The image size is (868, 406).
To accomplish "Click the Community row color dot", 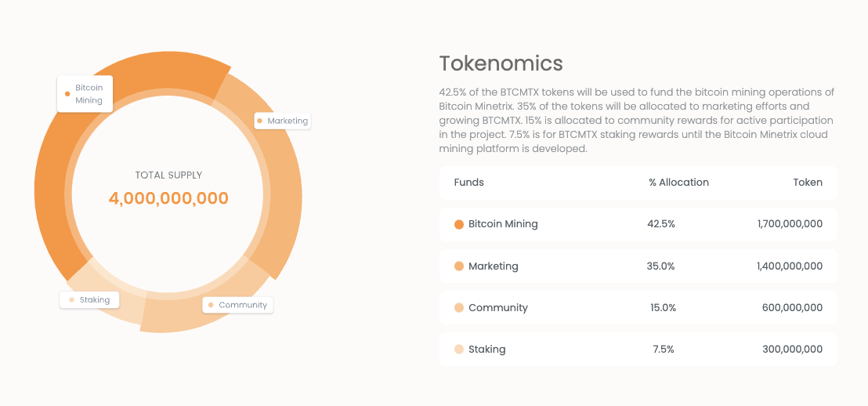I will pyautogui.click(x=459, y=308).
